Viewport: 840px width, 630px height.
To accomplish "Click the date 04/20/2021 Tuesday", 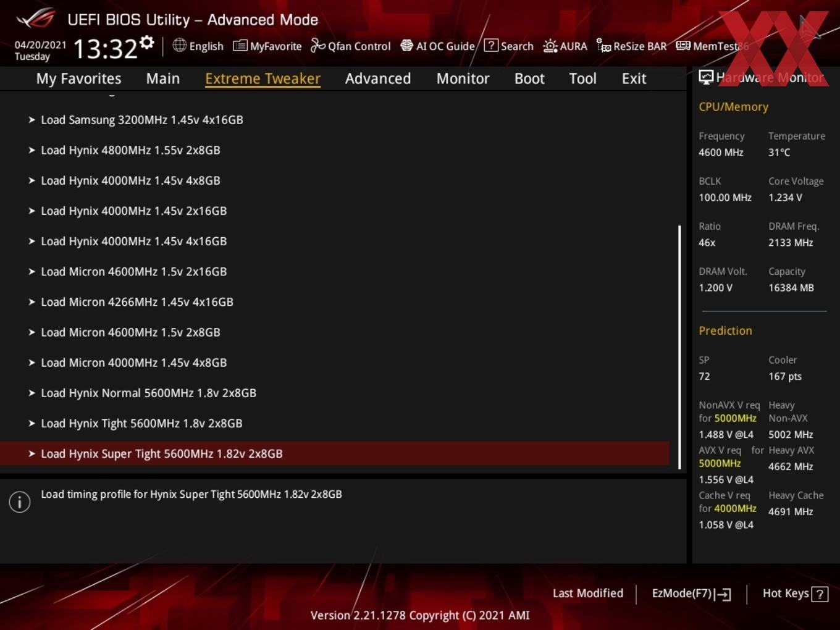I will coord(40,51).
